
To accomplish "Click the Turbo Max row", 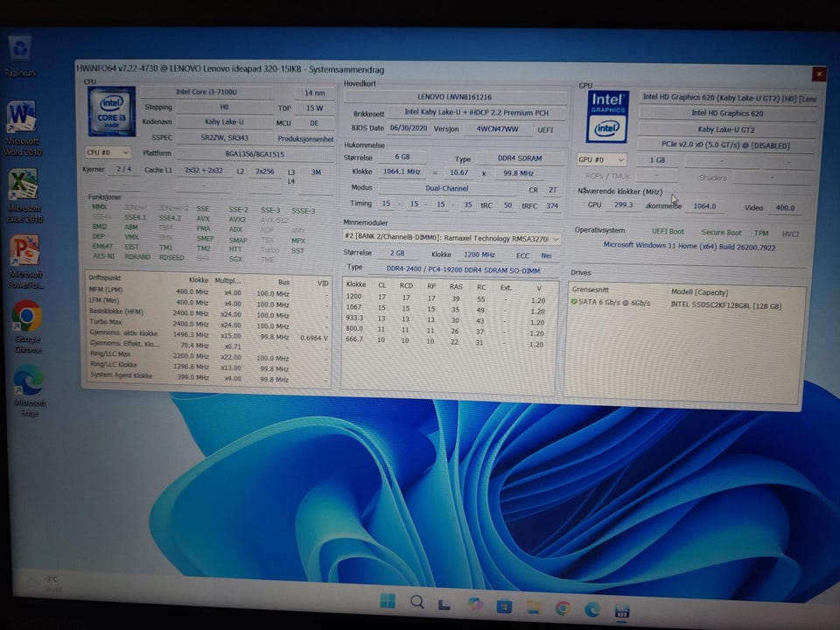I will tap(208, 323).
